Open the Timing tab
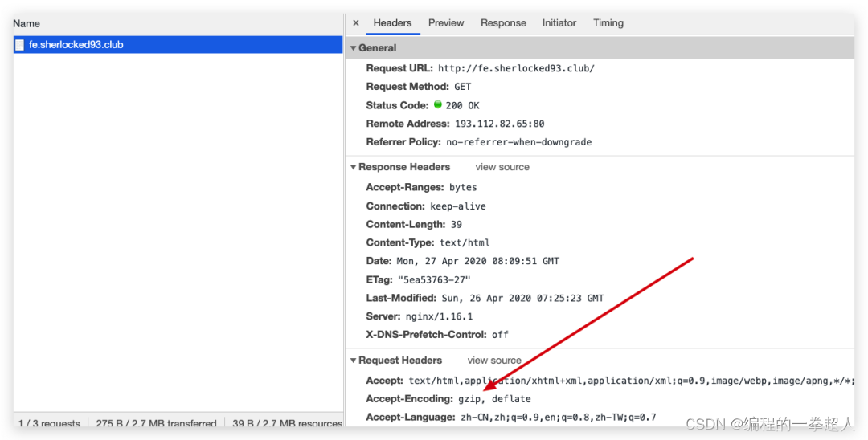This screenshot has height=440, width=868. click(x=608, y=23)
